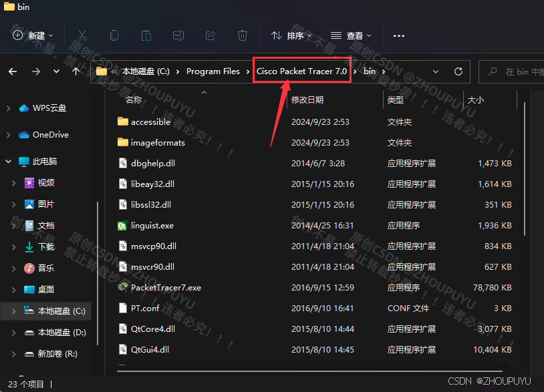The height and width of the screenshot is (392, 544).
Task: Collapse the 此电脑 tree node
Action: tap(8, 161)
